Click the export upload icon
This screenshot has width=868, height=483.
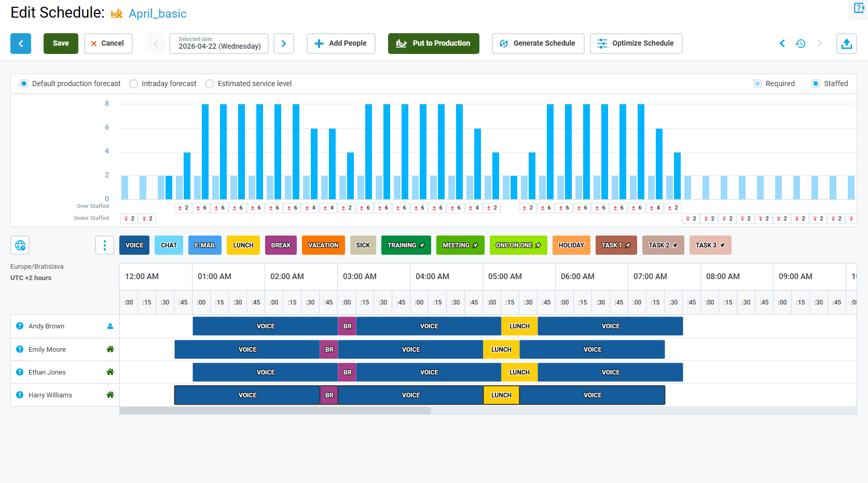[846, 44]
